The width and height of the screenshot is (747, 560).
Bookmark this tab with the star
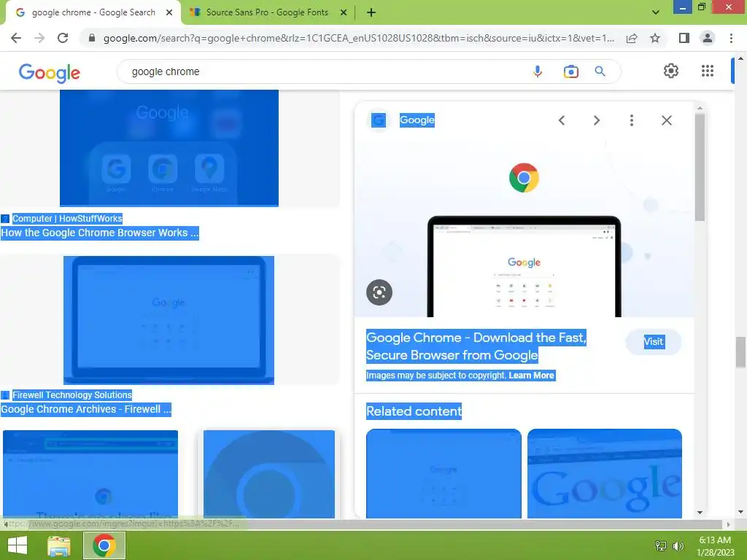(655, 38)
